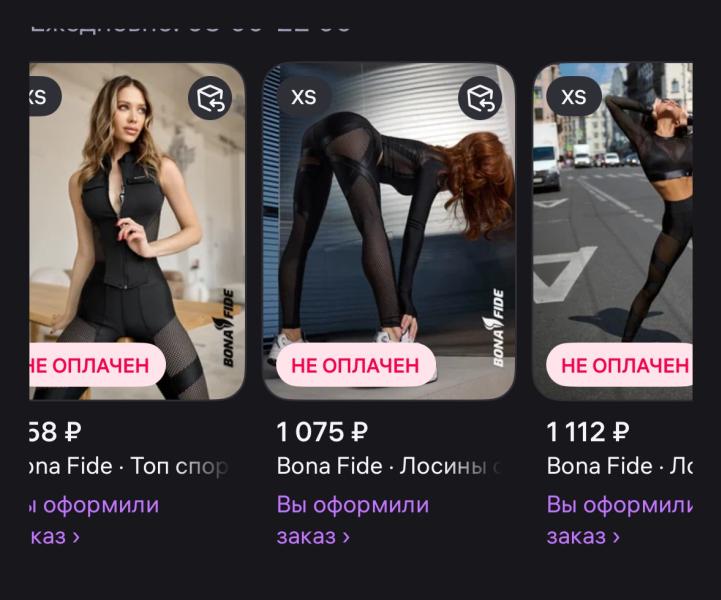The height and width of the screenshot is (600, 721).
Task: Open the product photo priced 1 075 ₽
Action: [388, 220]
